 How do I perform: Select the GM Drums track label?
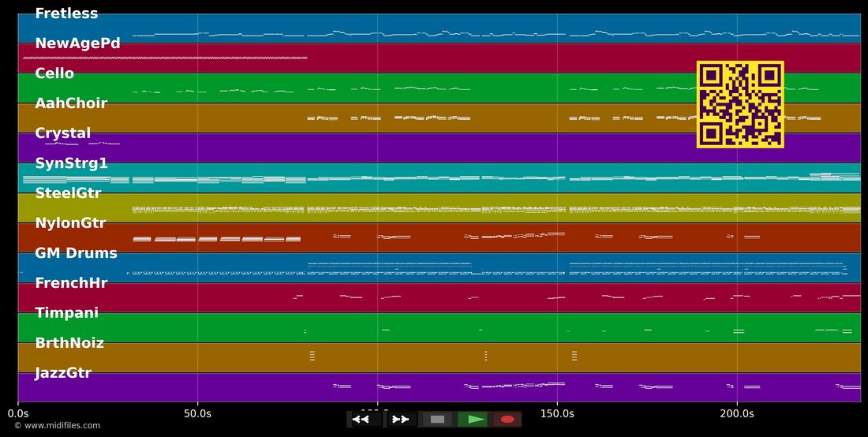pyautogui.click(x=76, y=252)
